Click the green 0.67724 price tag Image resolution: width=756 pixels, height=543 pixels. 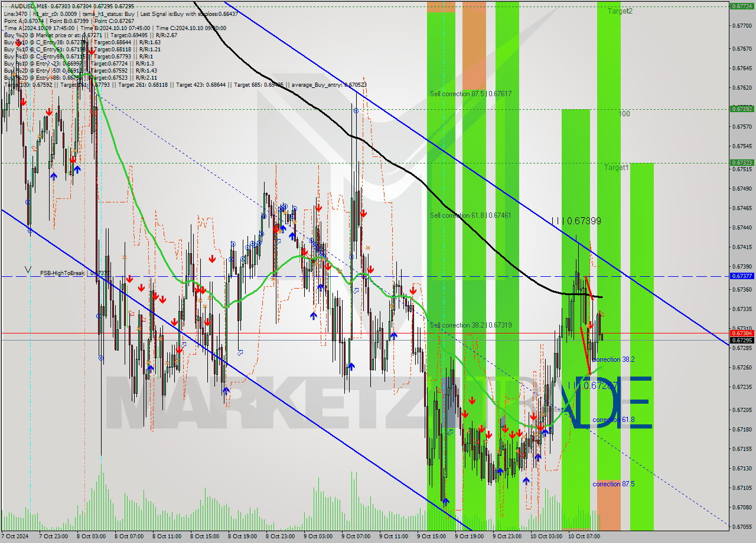coord(741,6)
